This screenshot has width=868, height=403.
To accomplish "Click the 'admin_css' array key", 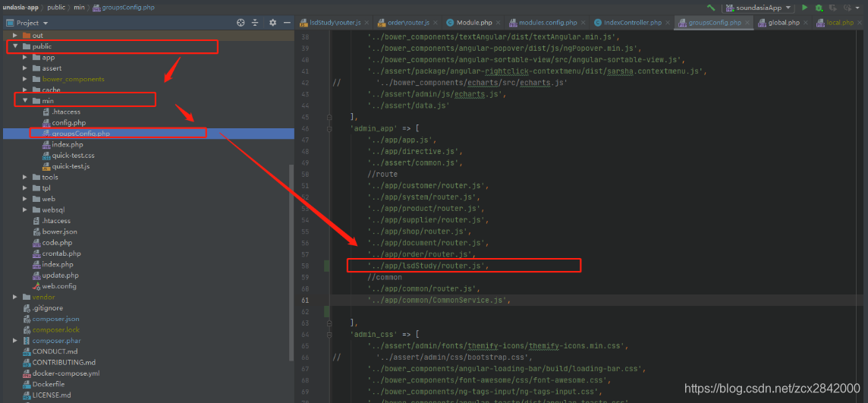I will point(373,335).
